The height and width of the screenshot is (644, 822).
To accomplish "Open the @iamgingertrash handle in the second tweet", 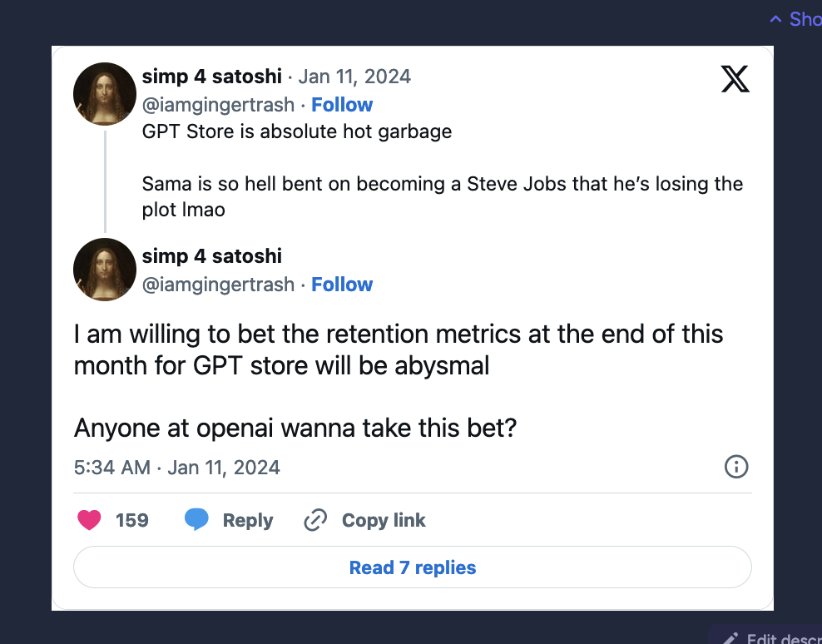I will tap(218, 285).
